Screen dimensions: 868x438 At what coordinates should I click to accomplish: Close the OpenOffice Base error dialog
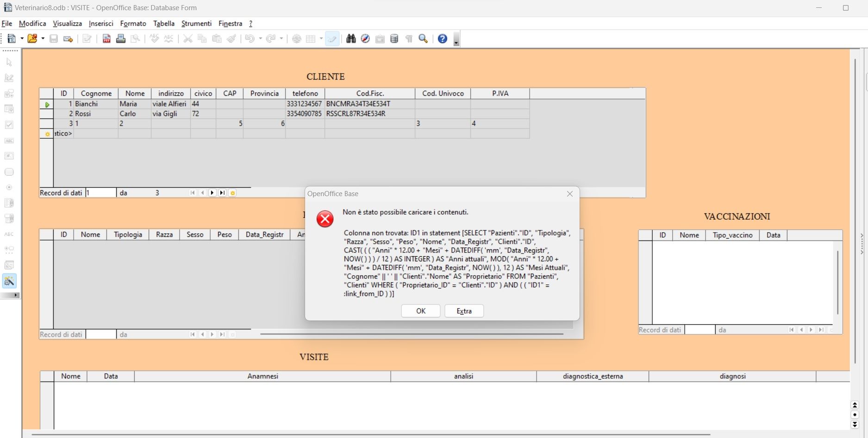click(x=570, y=194)
